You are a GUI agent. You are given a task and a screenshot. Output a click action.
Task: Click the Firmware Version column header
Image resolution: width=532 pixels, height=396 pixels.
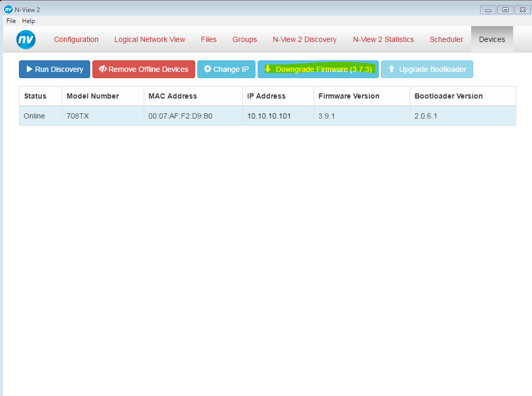pos(362,96)
